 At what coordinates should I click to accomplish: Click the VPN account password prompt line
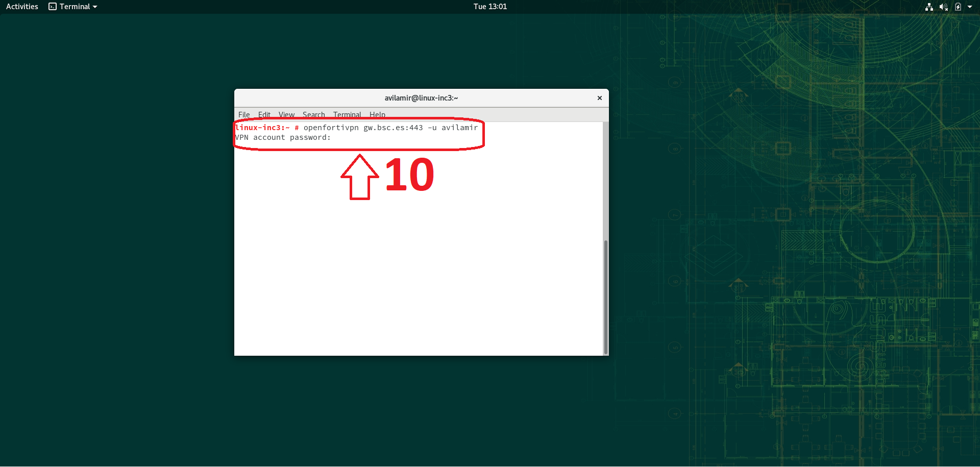click(283, 138)
